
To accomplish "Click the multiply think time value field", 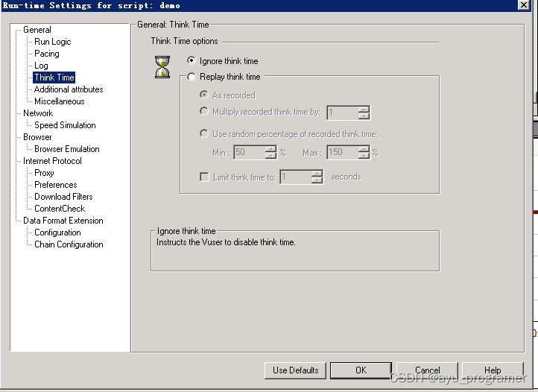I will (343, 113).
